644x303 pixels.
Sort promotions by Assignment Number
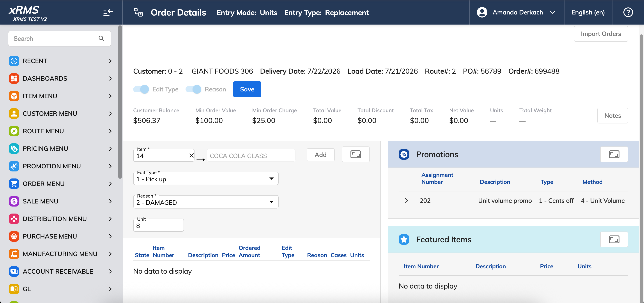(x=437, y=178)
